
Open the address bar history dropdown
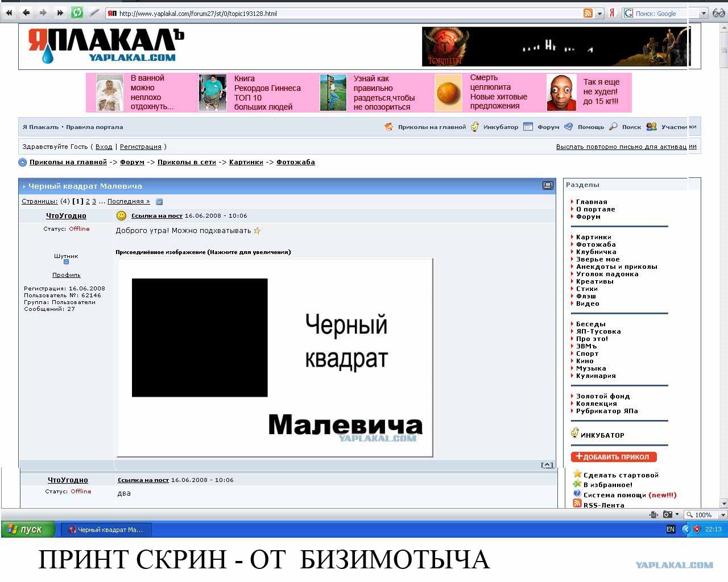coord(599,13)
